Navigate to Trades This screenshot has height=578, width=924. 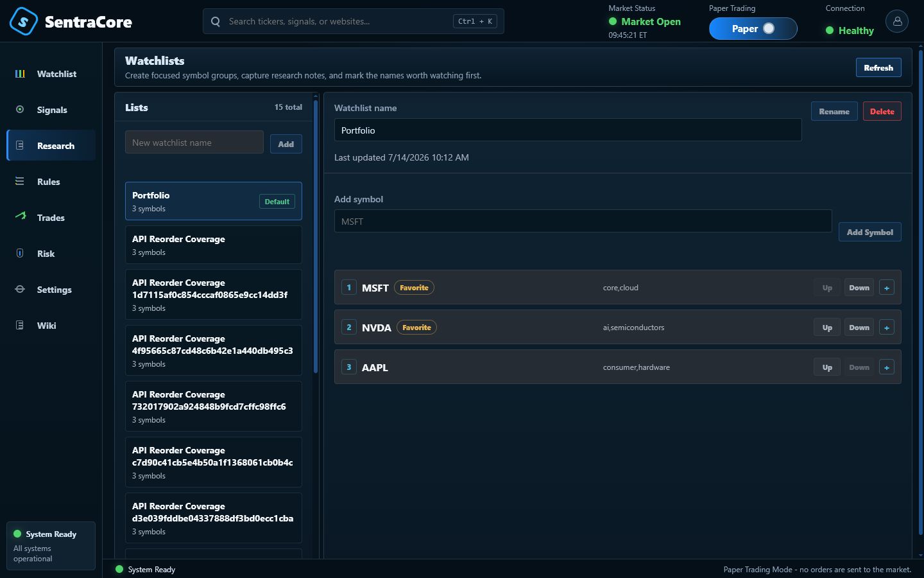(51, 218)
